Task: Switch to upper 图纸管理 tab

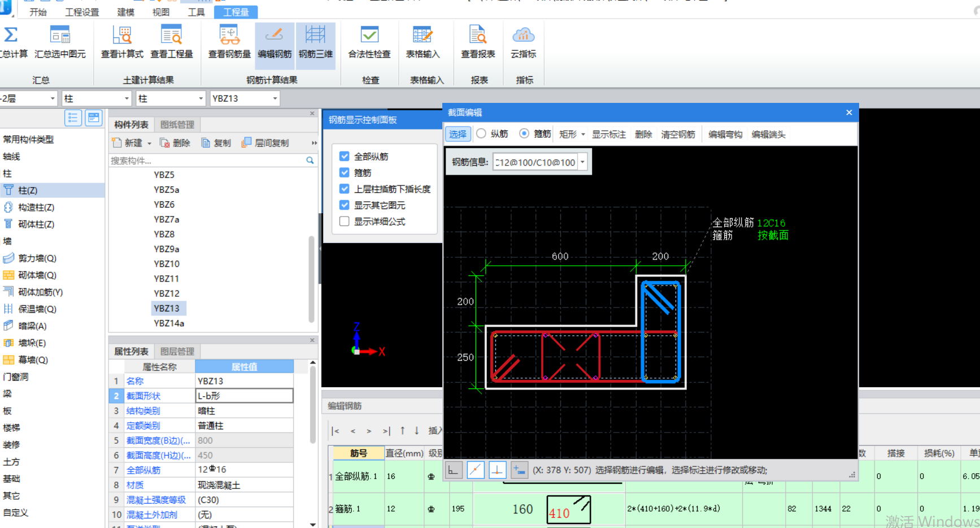Action: (x=177, y=124)
